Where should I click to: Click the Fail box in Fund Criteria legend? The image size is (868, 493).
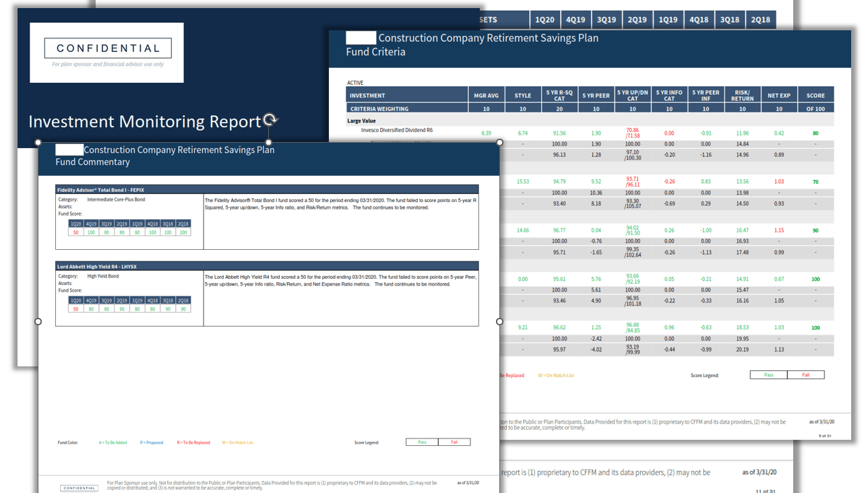click(x=805, y=375)
